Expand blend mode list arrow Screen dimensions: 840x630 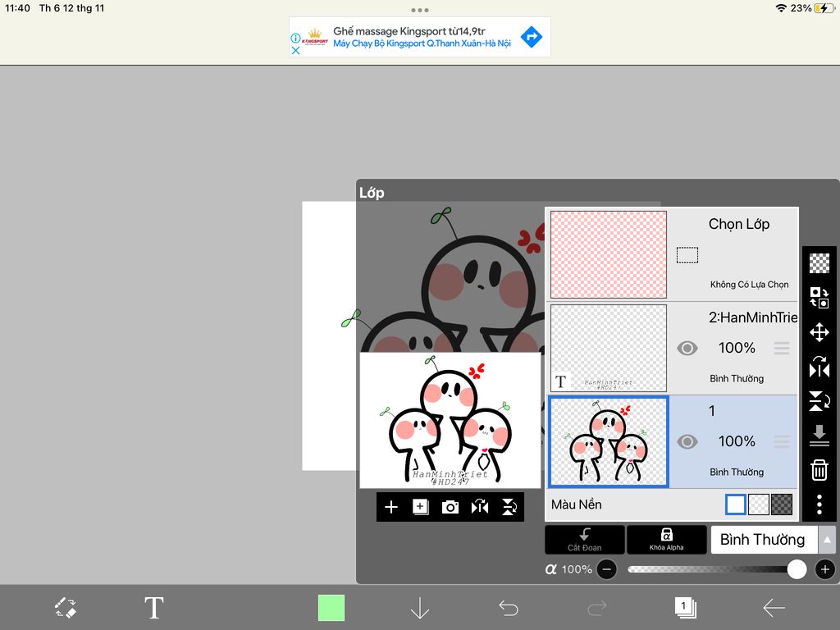click(827, 540)
